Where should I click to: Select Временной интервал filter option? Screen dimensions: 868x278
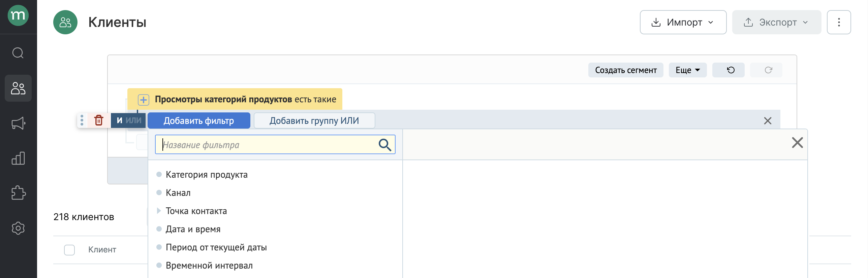[x=209, y=265]
